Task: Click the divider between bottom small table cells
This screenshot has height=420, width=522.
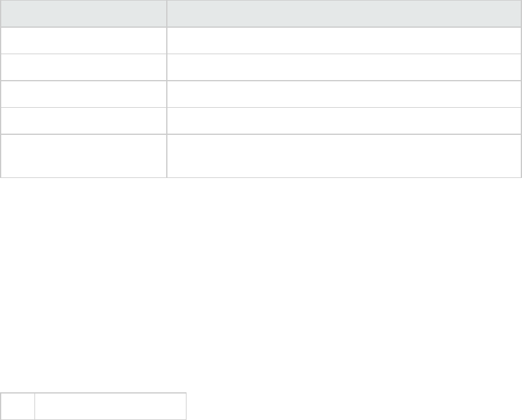Action: pos(34,406)
